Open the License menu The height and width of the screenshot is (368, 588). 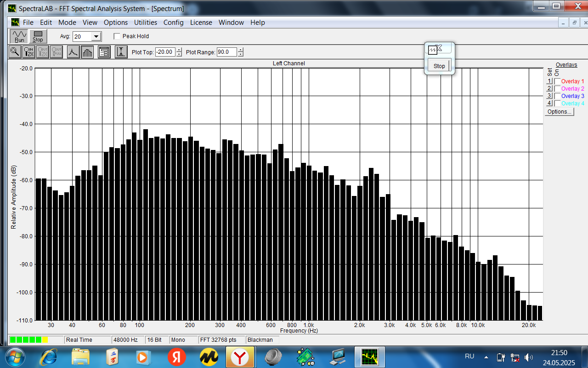pos(201,22)
